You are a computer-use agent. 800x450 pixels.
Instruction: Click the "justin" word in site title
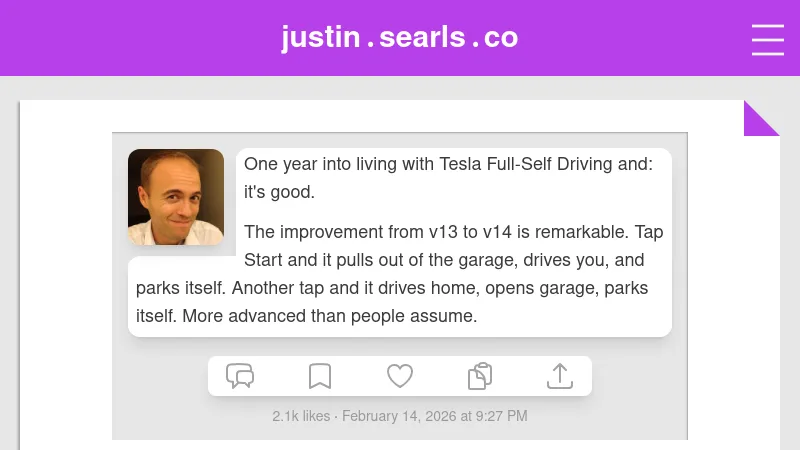(320, 37)
